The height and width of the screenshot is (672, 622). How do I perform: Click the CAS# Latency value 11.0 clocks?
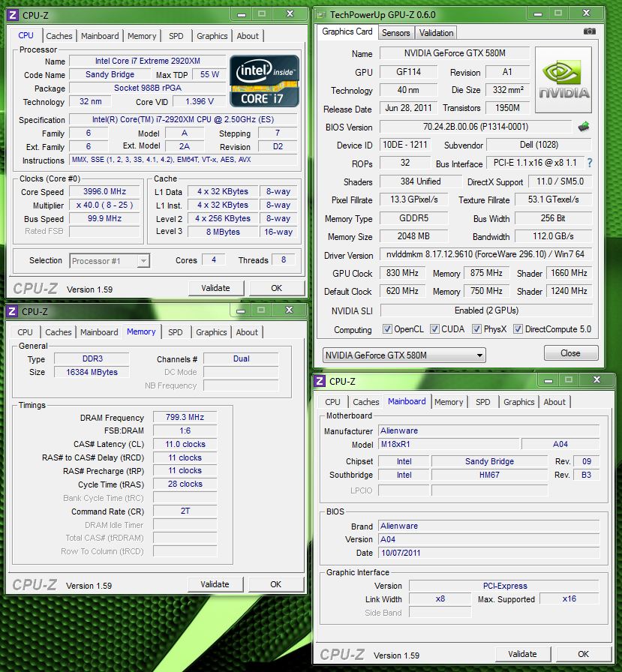pyautogui.click(x=185, y=444)
